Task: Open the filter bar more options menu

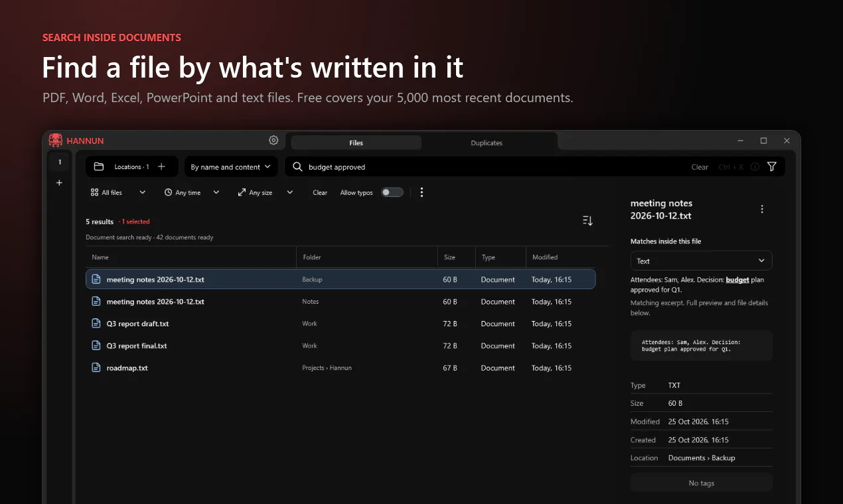Action: tap(421, 192)
